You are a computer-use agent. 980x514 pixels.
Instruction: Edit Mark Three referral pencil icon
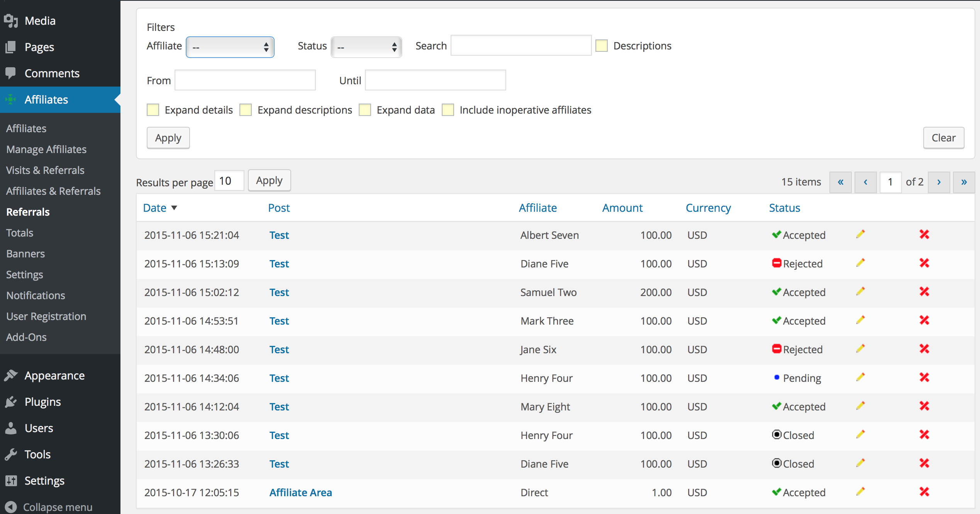[x=860, y=320]
